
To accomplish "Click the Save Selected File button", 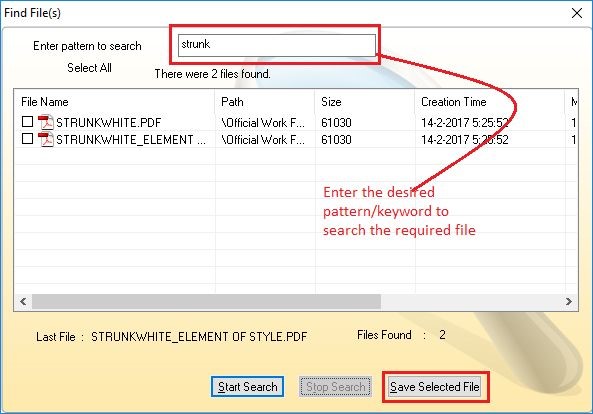I will pos(435,387).
